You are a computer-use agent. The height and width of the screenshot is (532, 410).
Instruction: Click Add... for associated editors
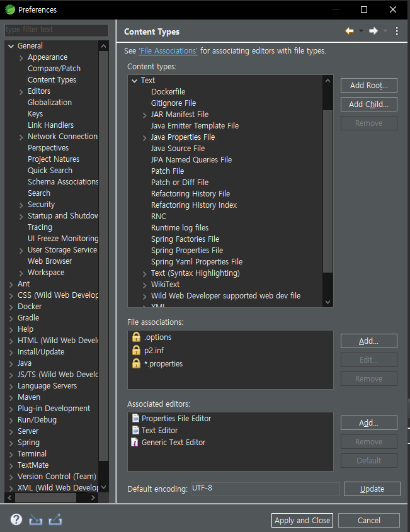click(369, 422)
